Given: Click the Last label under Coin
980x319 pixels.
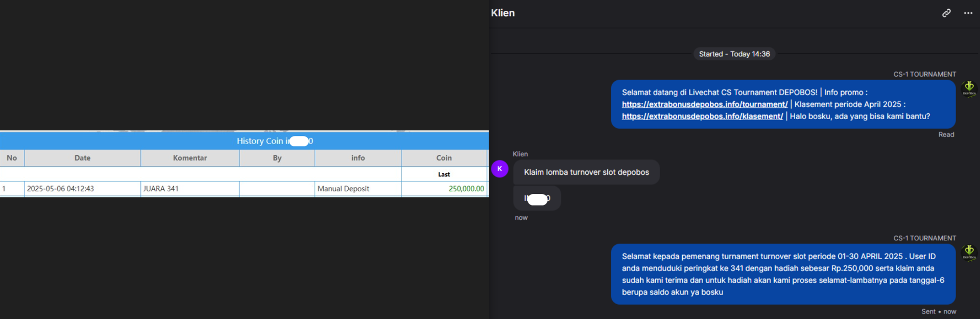Looking at the screenshot, I should tap(444, 174).
